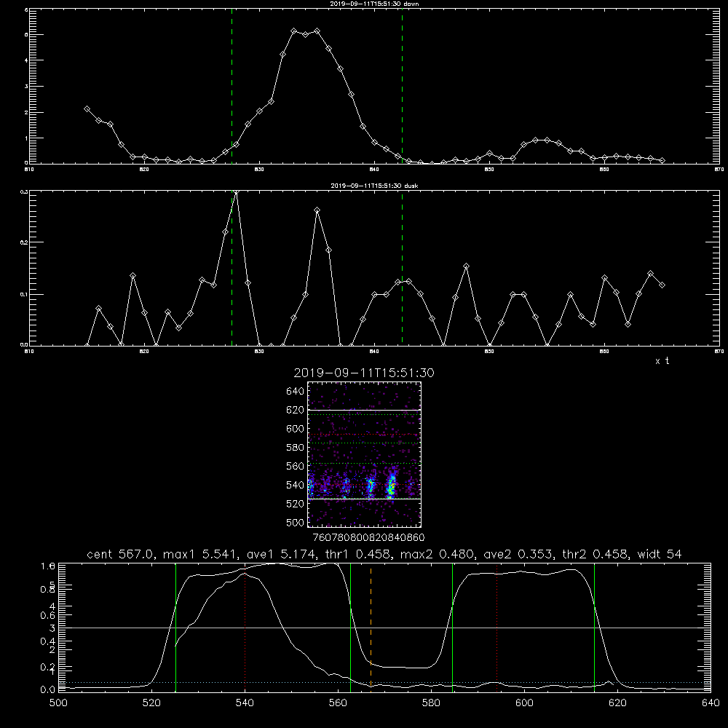This screenshot has width=728, height=728.
Task: Select the 'thr2 0.458' value
Action: tap(596, 554)
